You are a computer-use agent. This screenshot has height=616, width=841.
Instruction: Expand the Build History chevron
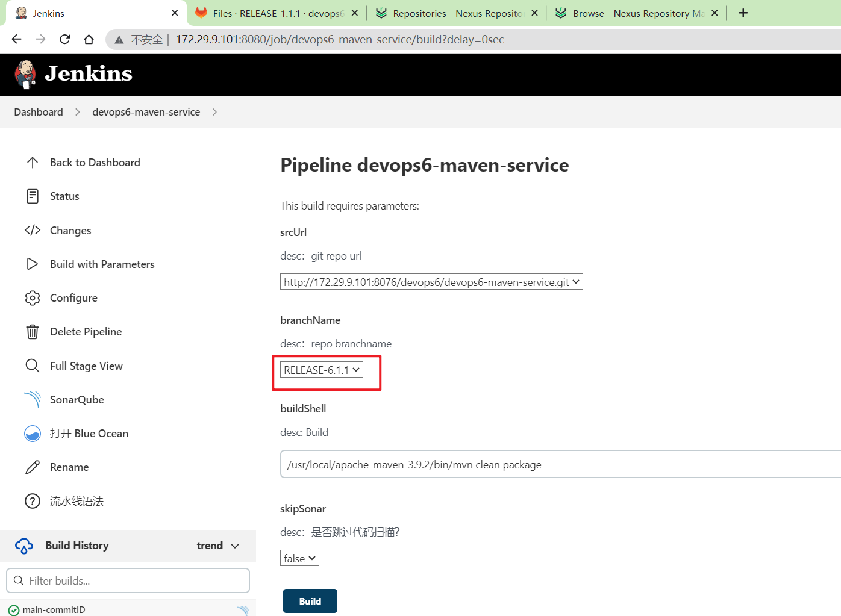tap(235, 546)
